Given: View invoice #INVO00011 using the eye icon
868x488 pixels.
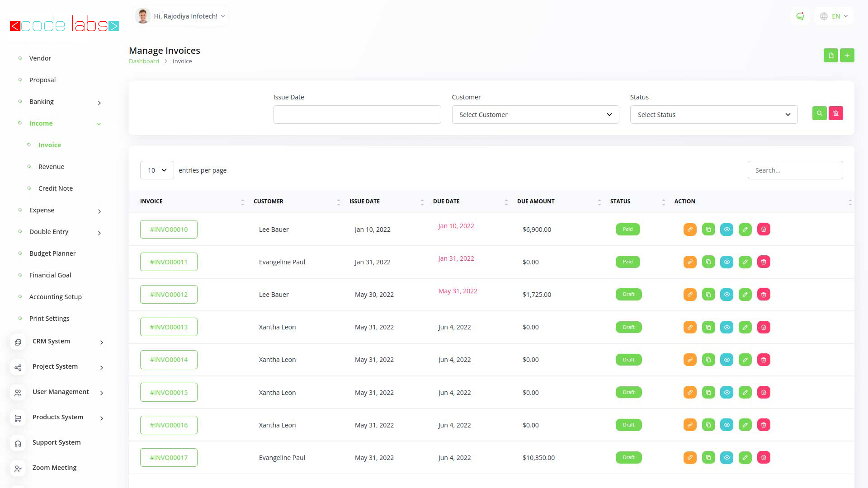Looking at the screenshot, I should click(x=726, y=262).
